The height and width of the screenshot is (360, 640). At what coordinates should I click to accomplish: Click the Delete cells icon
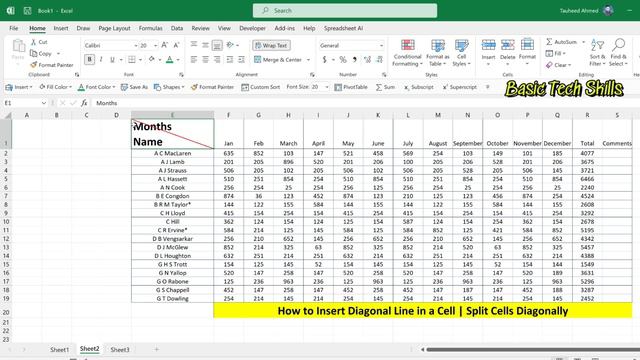click(507, 44)
